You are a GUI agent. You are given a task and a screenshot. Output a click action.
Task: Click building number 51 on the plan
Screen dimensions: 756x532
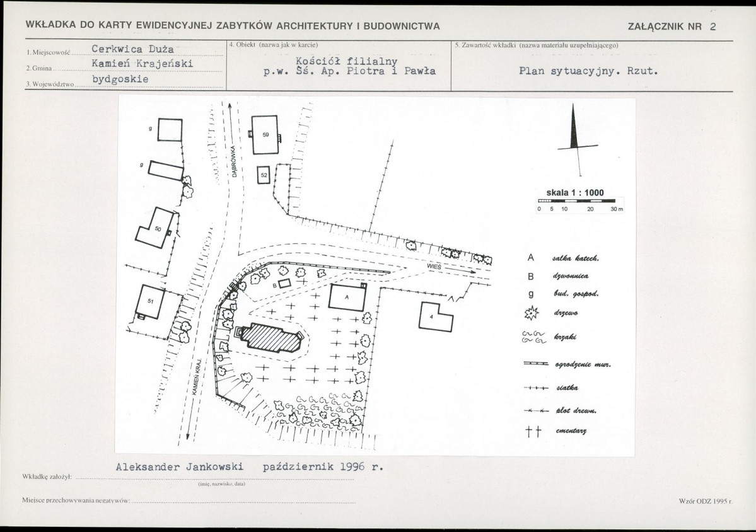pyautogui.click(x=150, y=302)
